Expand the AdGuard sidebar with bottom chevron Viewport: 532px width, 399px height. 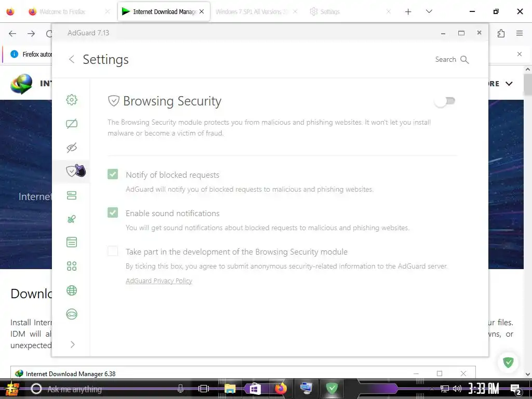73,345
